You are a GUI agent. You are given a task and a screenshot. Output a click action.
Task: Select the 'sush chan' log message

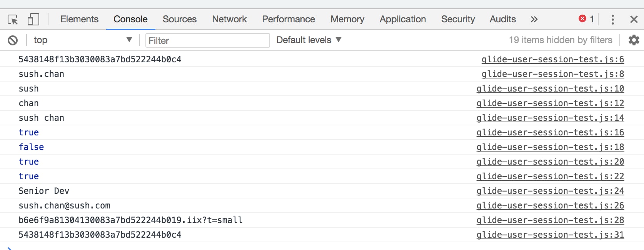pos(42,118)
